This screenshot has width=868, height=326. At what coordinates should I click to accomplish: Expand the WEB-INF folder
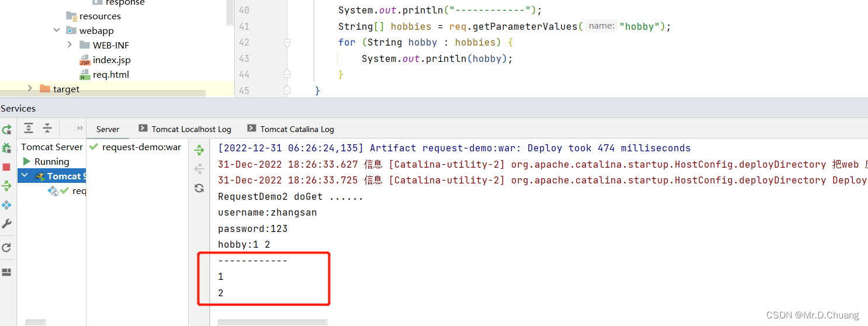pyautogui.click(x=70, y=45)
